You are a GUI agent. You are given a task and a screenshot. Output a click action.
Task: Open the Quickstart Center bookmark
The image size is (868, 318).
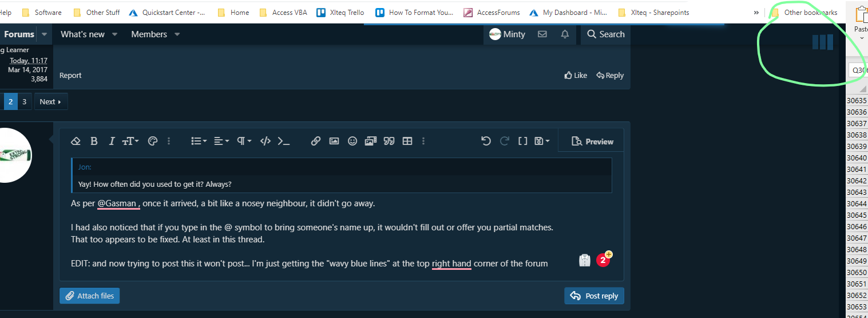click(x=167, y=12)
